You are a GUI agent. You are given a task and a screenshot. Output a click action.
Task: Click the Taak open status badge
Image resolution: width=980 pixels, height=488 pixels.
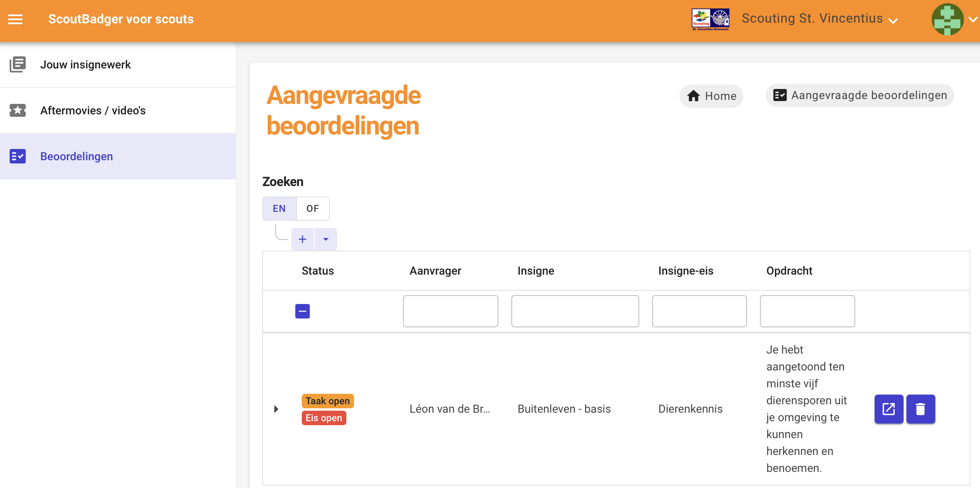click(327, 401)
